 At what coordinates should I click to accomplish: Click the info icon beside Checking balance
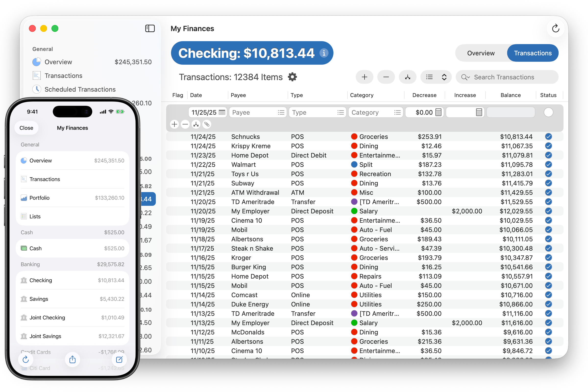tap(324, 53)
